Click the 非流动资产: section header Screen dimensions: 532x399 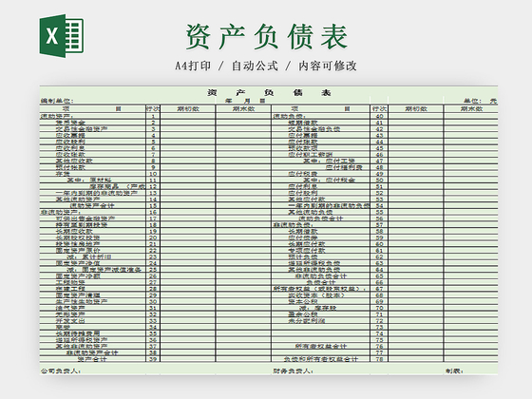(61, 212)
